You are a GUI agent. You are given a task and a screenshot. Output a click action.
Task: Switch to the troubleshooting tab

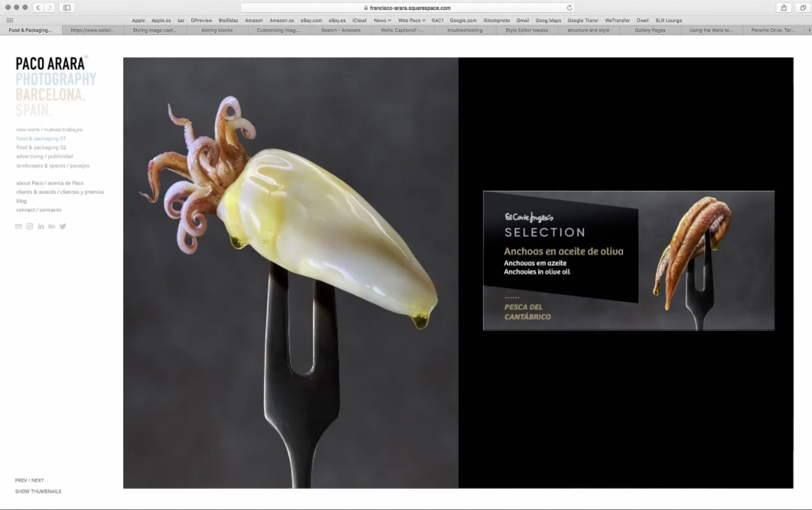pos(465,30)
